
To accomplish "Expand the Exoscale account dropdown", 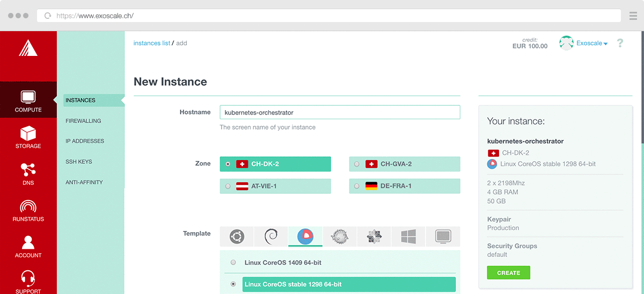I will pos(592,44).
